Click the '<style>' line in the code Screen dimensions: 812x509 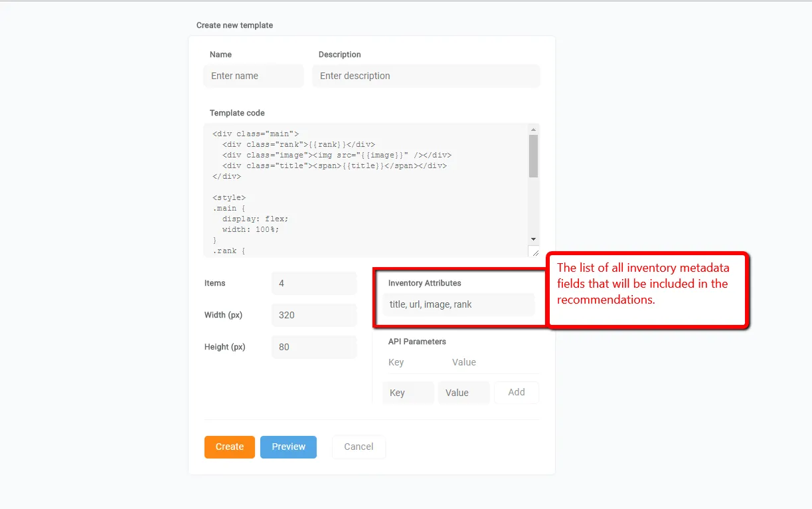point(229,198)
